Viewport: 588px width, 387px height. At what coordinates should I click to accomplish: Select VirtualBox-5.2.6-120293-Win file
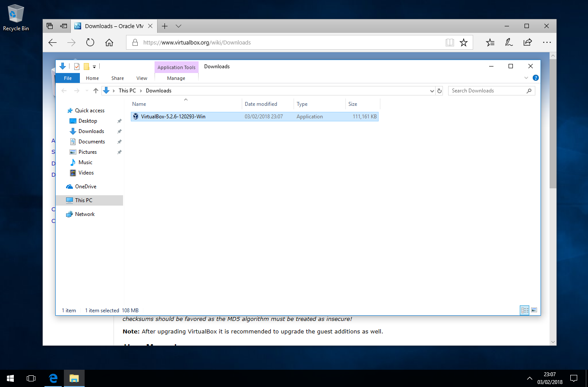(255, 117)
